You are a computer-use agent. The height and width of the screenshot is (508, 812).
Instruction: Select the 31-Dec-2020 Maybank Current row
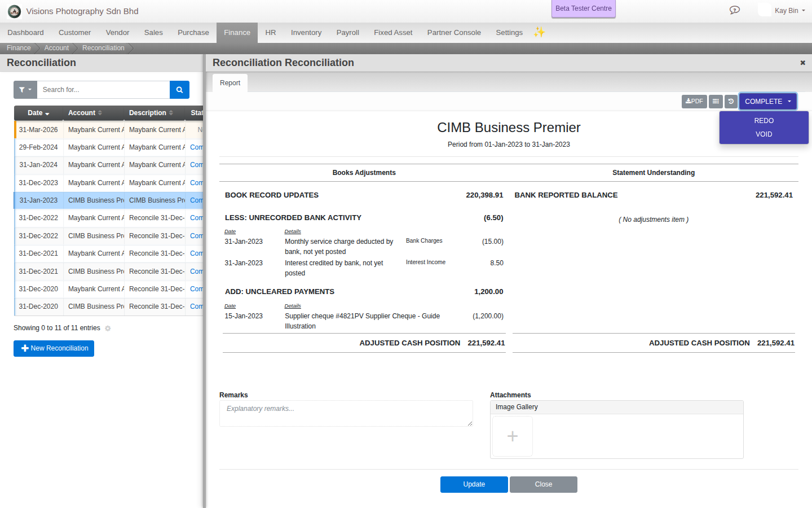[109, 289]
